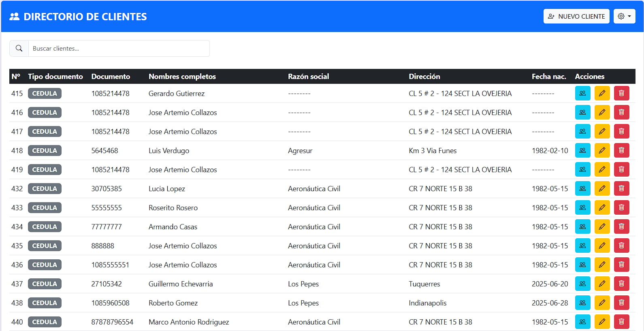
Task: Open the blue people icon for Lucia Lopez
Action: (582, 188)
